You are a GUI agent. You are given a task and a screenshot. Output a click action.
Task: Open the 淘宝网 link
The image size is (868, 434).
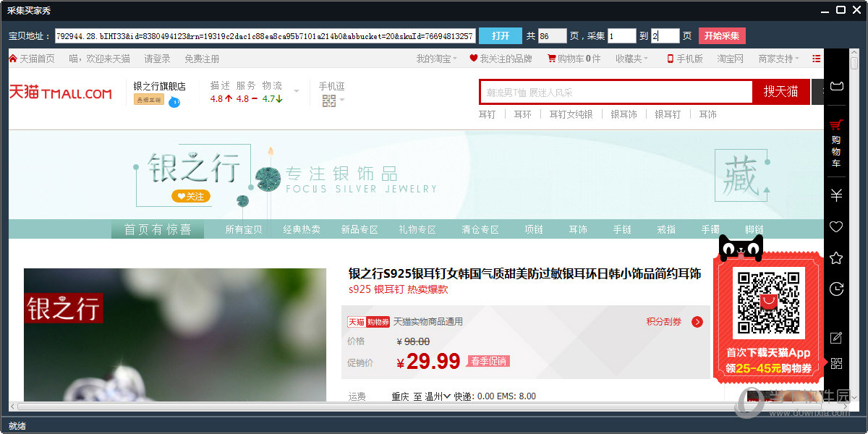[x=730, y=59]
